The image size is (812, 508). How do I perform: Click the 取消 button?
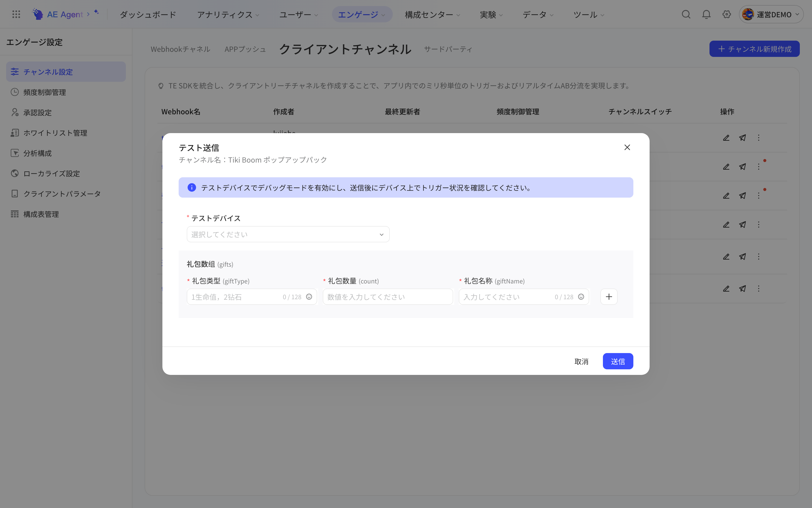pos(581,361)
